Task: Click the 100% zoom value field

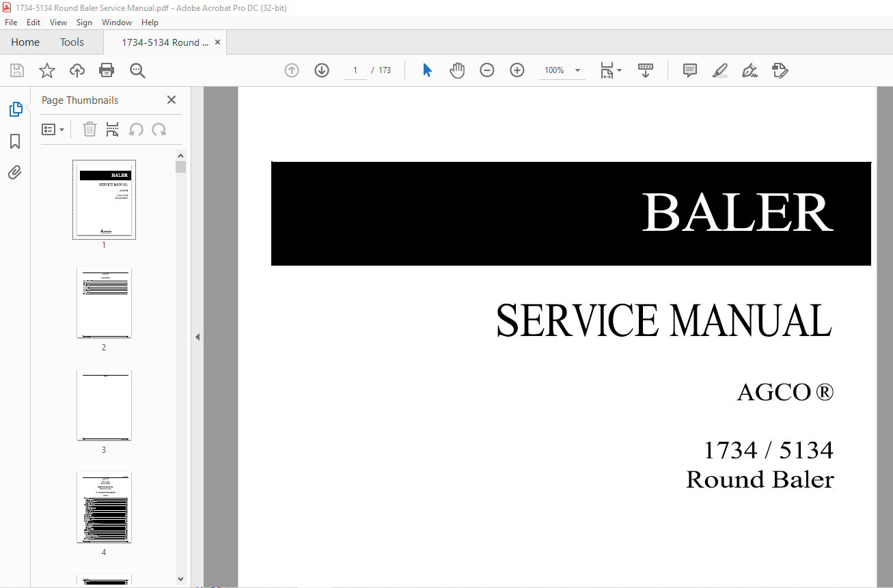Action: click(x=554, y=70)
